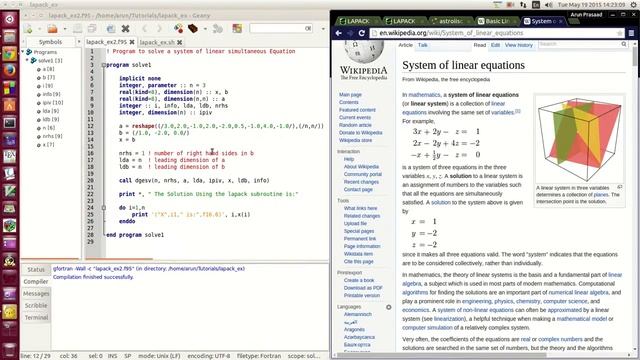Open the Chrome menu icon

pyautogui.click(x=631, y=33)
